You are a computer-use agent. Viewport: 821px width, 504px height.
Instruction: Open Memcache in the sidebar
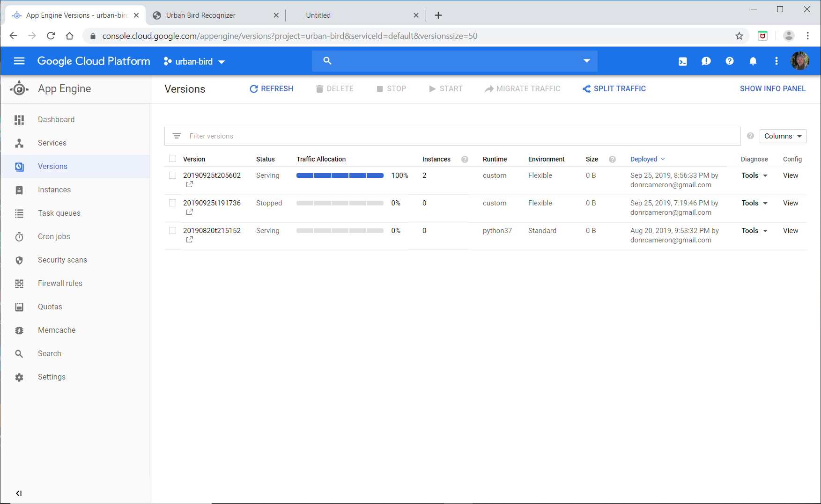75,330
